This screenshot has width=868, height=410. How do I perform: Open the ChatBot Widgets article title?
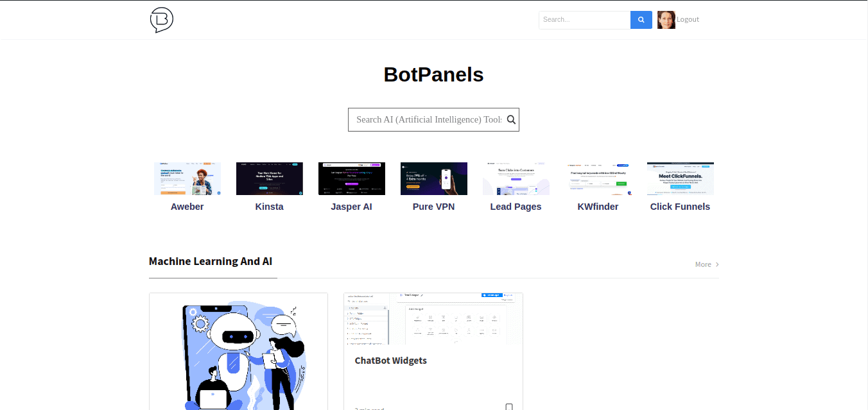pos(391,361)
